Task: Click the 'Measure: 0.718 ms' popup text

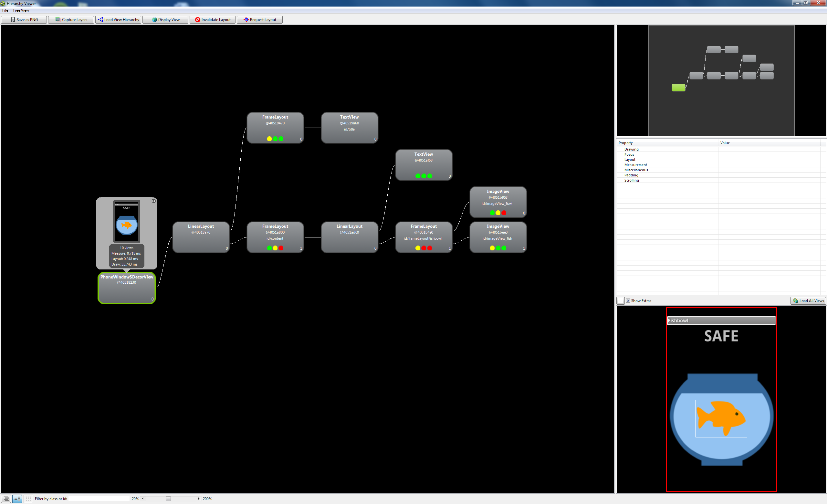Action: pos(126,254)
